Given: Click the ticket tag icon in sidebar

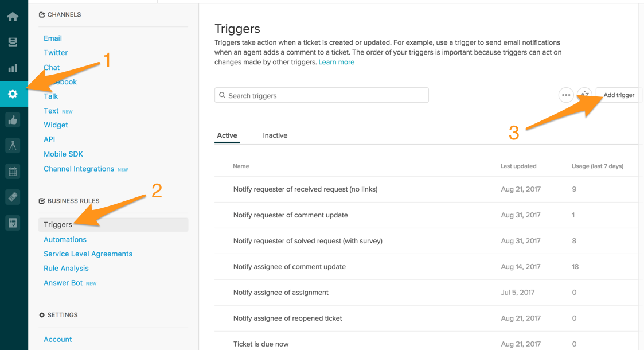Looking at the screenshot, I should tap(13, 197).
